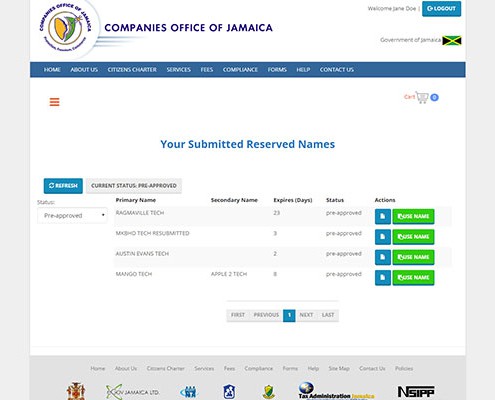View document icon for AUSTIN EVANS TECH

383,257
